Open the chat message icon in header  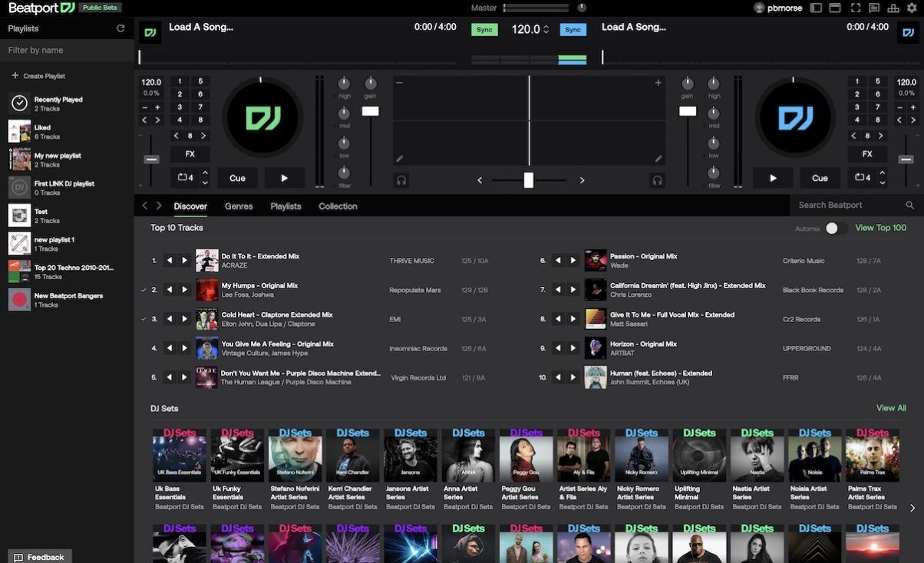[x=873, y=8]
